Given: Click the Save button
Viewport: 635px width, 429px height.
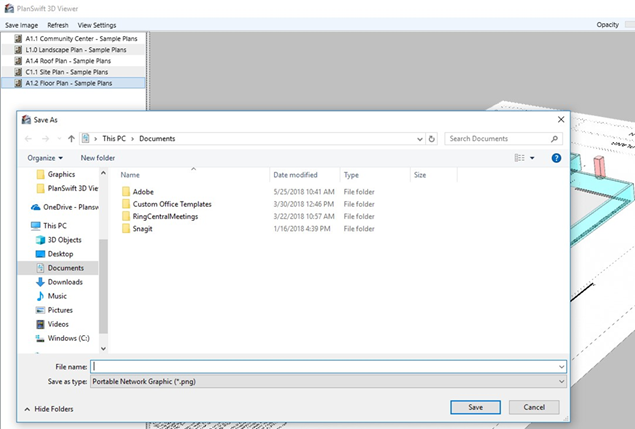Looking at the screenshot, I should click(475, 408).
